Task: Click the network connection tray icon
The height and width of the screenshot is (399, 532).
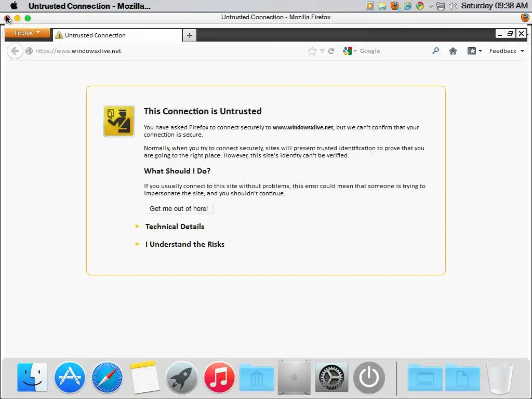Action: tap(441, 6)
